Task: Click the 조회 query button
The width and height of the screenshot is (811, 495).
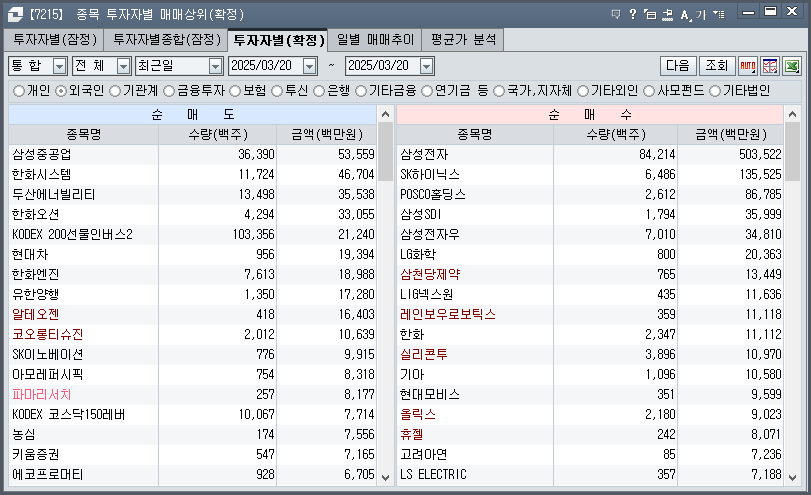Action: tap(717, 66)
